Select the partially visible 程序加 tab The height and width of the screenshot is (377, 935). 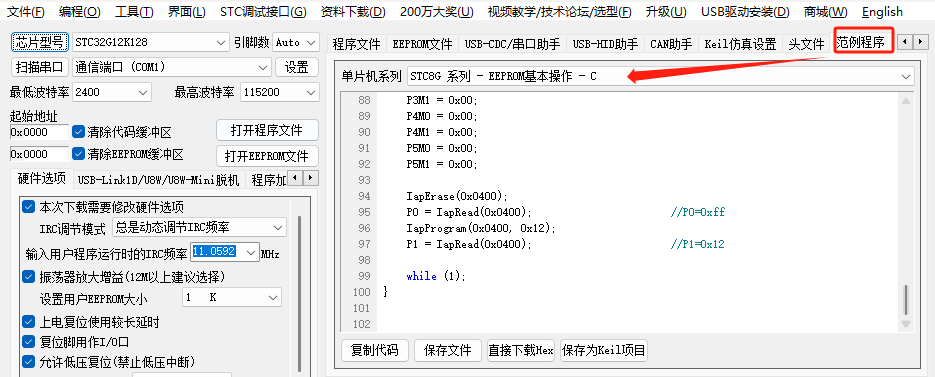[x=268, y=180]
